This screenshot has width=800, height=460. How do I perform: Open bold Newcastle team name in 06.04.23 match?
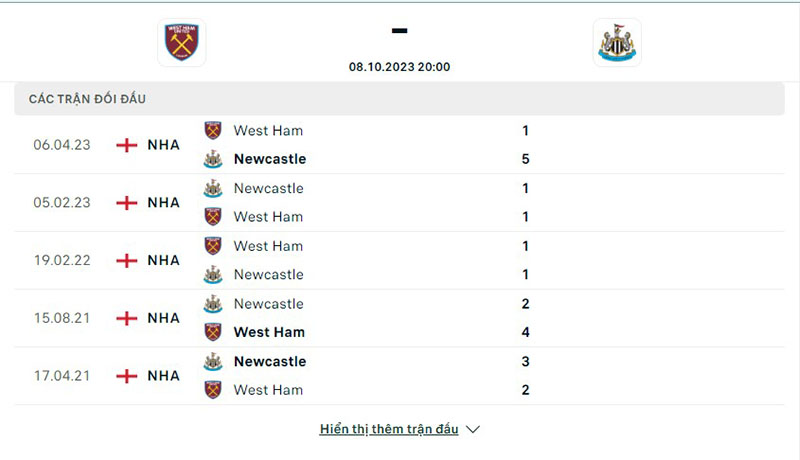coord(270,159)
